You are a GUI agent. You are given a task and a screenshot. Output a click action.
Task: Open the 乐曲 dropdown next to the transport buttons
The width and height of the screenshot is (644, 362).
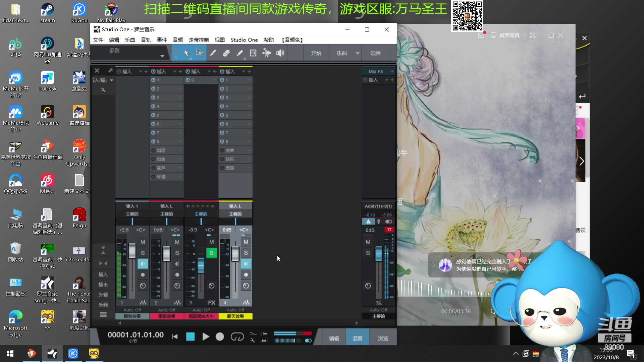[358, 53]
